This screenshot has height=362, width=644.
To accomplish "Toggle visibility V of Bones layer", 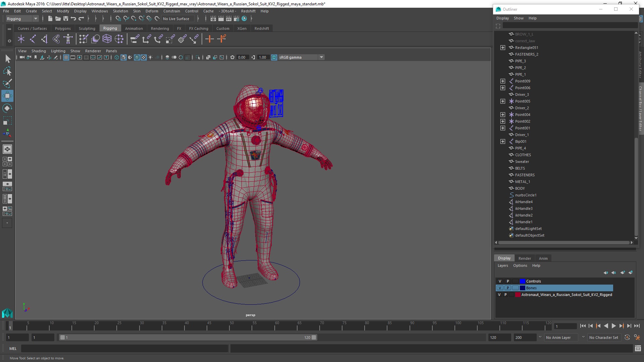I will click(x=500, y=288).
